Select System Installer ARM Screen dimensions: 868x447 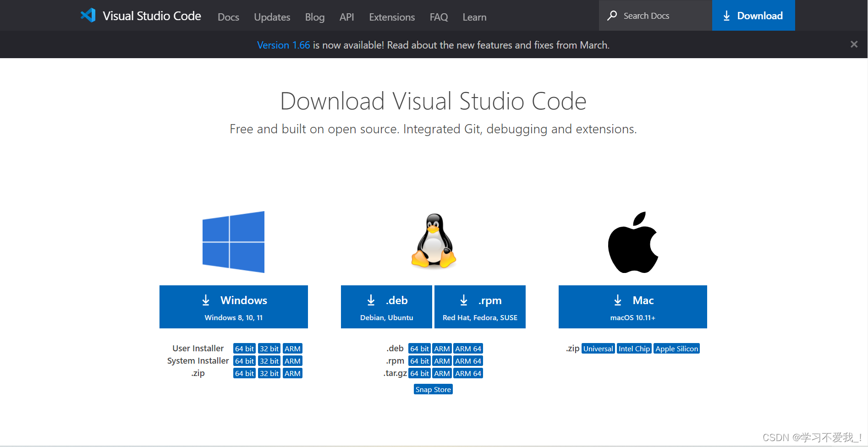coord(292,361)
